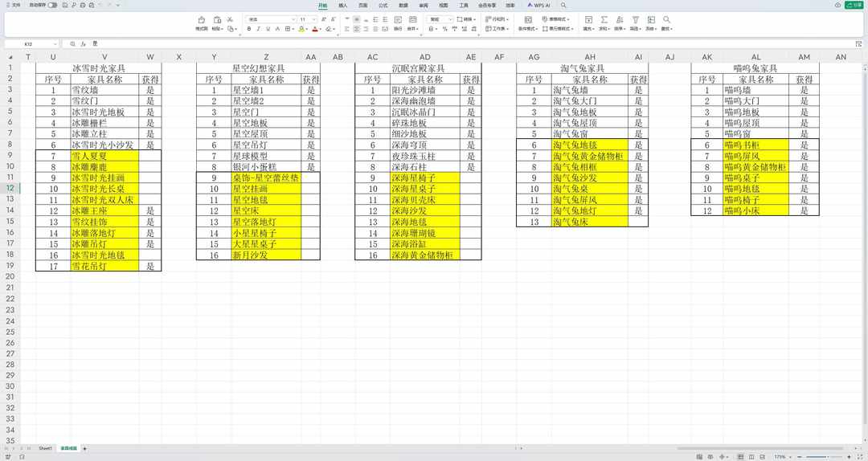Open the font name dropdown
868x461 pixels.
point(271,18)
